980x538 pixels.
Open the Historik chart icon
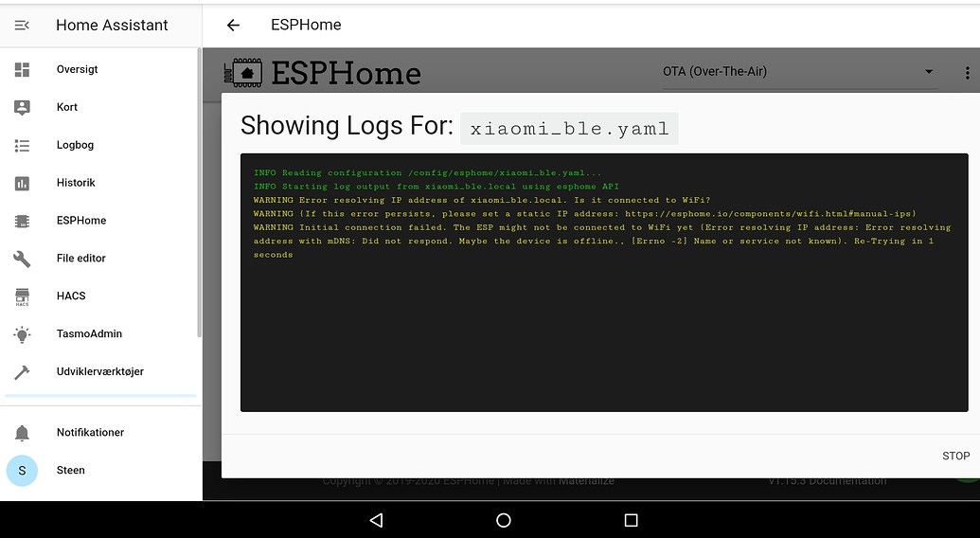coord(22,183)
